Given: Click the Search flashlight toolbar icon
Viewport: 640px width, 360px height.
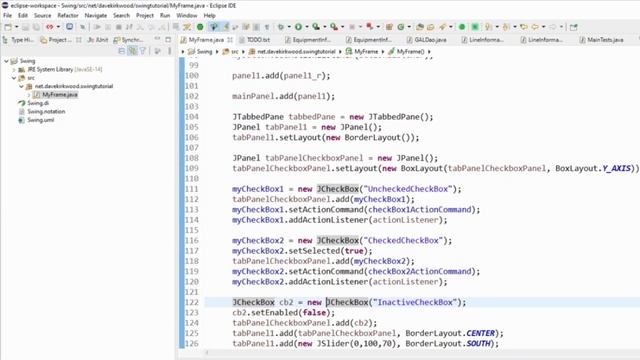Looking at the screenshot, I should [442, 27].
